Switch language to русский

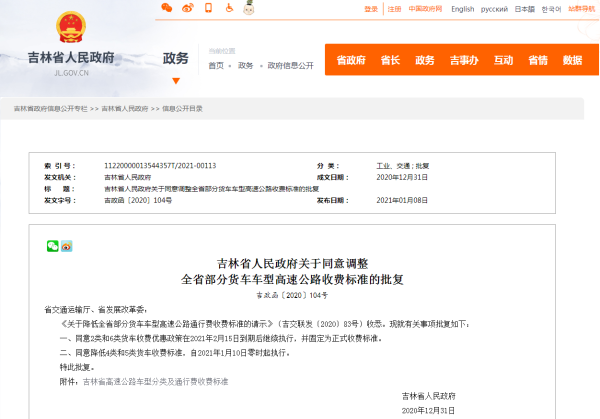click(494, 9)
